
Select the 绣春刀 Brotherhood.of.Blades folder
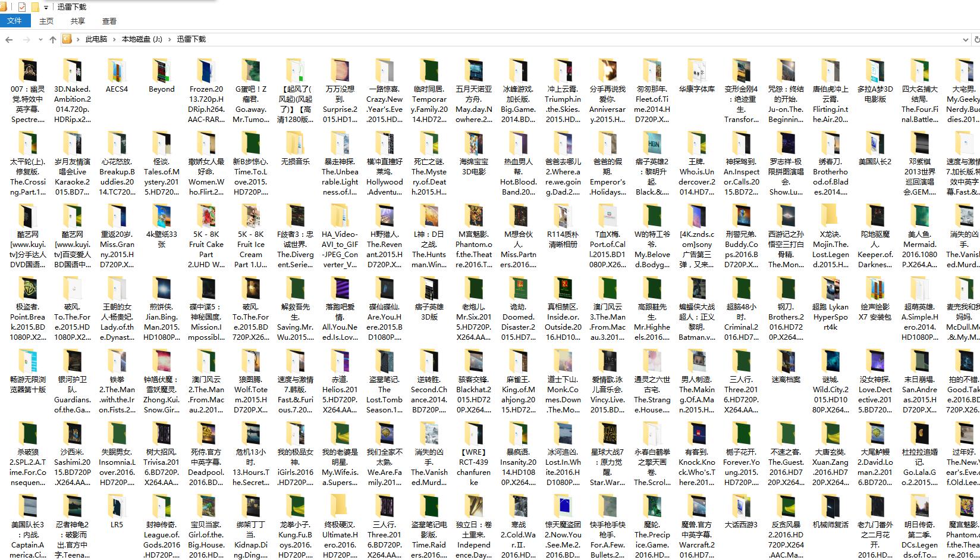[x=830, y=164]
